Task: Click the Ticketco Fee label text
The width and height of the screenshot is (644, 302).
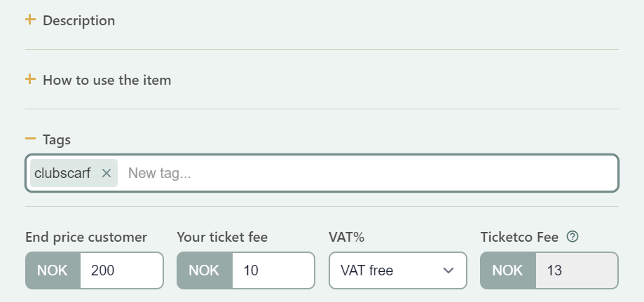Action: [519, 237]
